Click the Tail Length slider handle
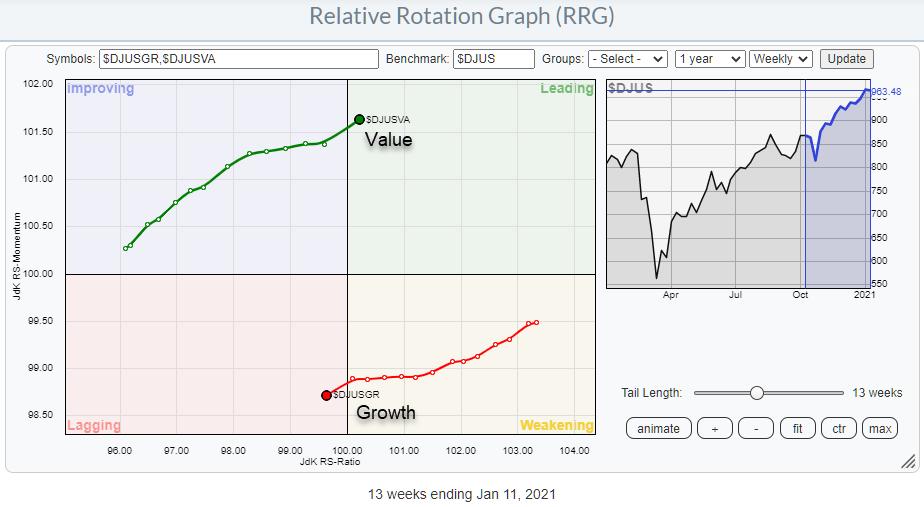Viewport: 924px width, 507px height. point(757,393)
